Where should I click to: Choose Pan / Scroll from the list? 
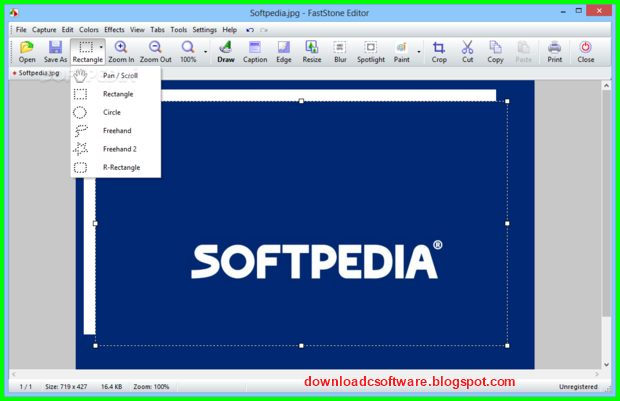tap(116, 76)
